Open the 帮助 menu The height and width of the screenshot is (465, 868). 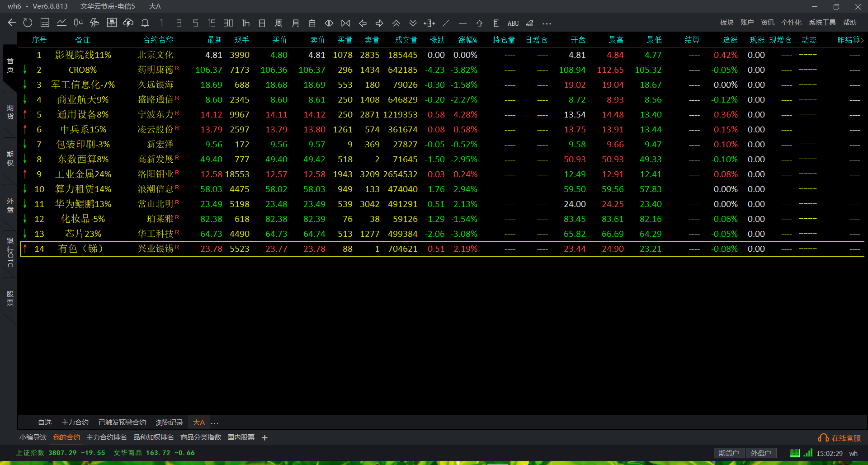point(849,23)
